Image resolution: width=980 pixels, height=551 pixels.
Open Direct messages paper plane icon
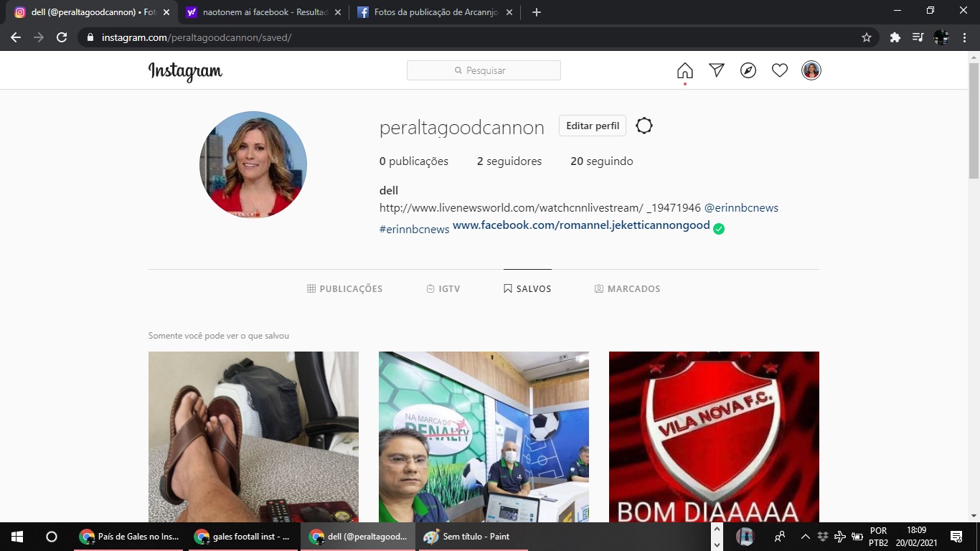[x=717, y=70]
